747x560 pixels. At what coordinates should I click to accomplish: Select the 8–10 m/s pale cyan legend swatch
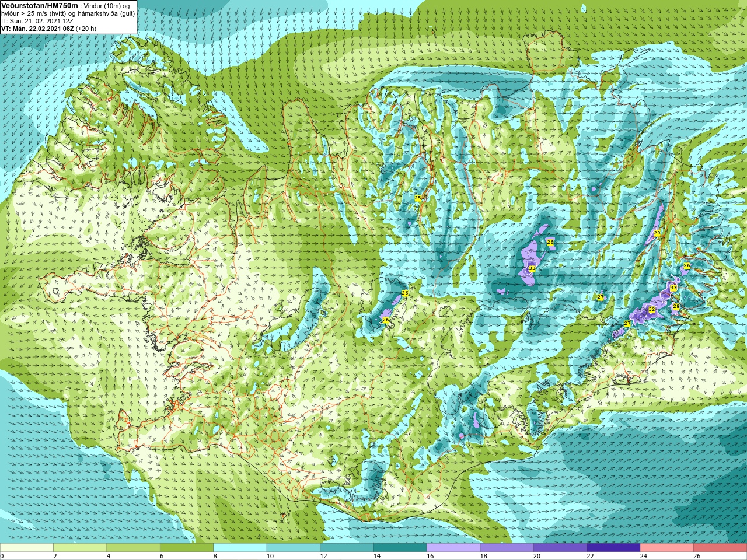pos(240,547)
